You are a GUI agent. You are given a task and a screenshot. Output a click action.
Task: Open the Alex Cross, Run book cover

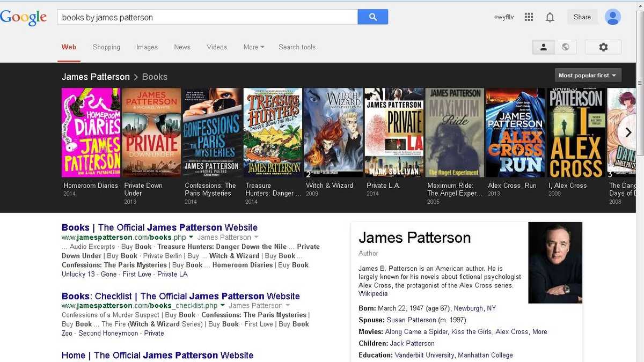(x=515, y=132)
